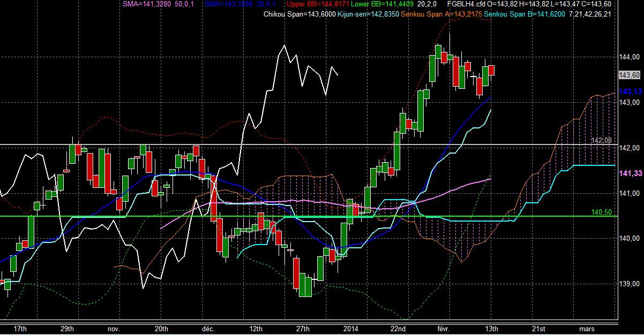Viewport: 644px width, 335px height.
Task: Click the 144,00 price axis label
Action: (x=628, y=57)
